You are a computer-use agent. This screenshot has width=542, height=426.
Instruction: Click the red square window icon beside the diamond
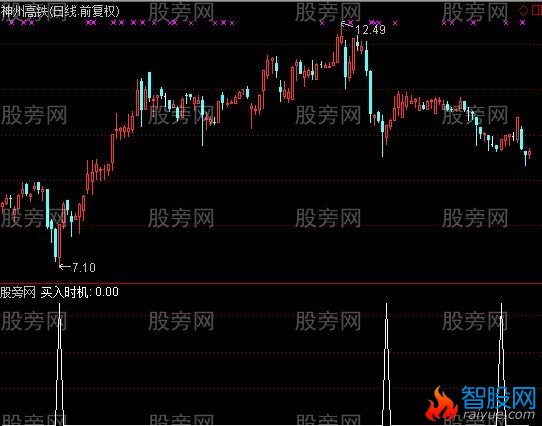click(537, 11)
